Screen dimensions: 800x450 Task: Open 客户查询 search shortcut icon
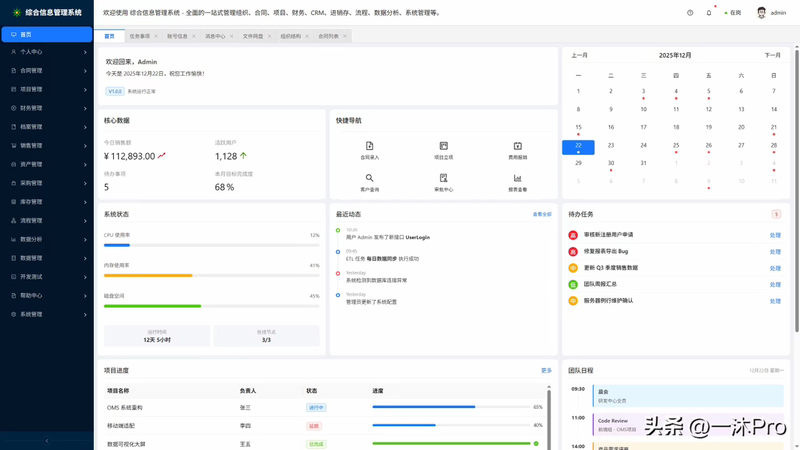point(369,179)
